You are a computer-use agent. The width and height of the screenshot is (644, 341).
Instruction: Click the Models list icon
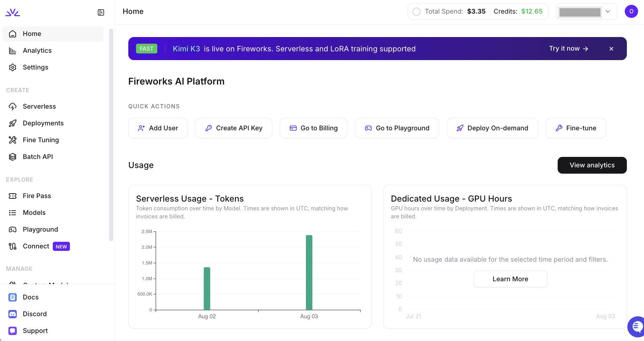pyautogui.click(x=13, y=213)
